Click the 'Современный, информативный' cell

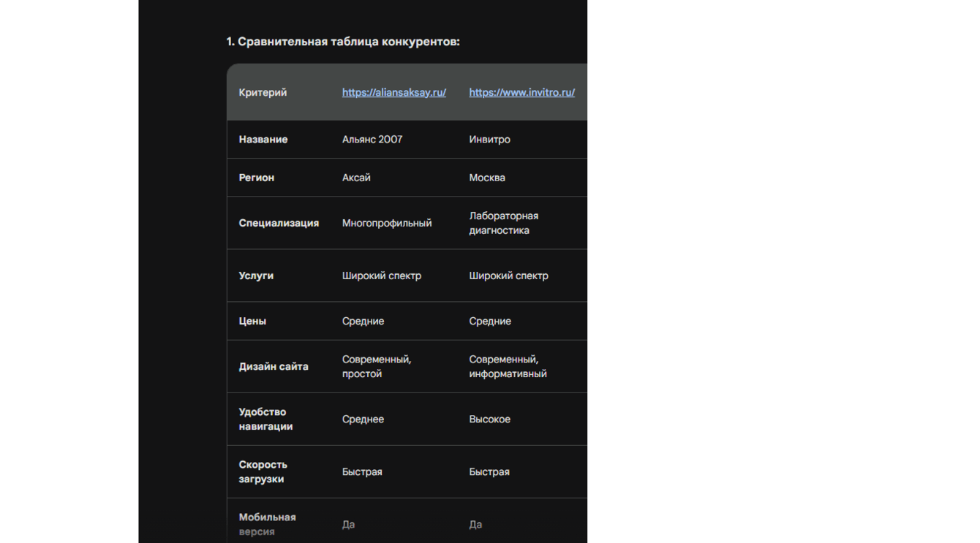point(508,366)
